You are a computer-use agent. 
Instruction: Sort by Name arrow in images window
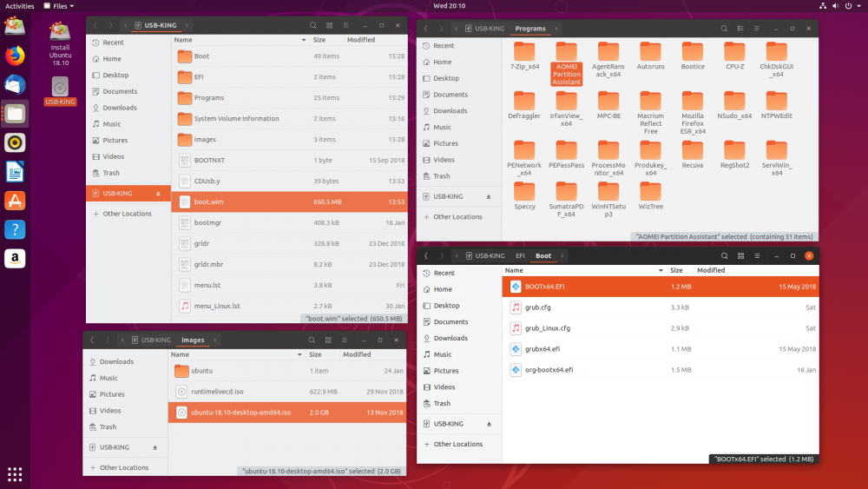299,354
